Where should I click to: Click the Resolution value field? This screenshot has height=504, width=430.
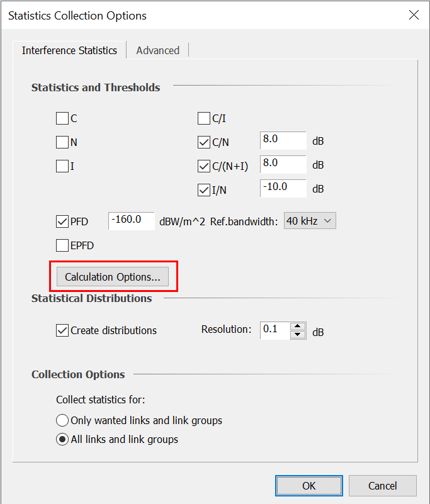point(275,330)
